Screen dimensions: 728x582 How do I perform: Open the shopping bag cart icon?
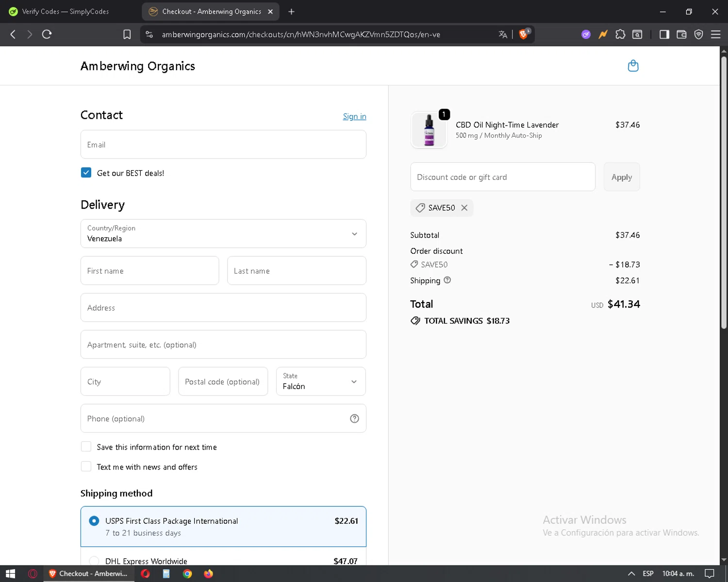coord(633,65)
